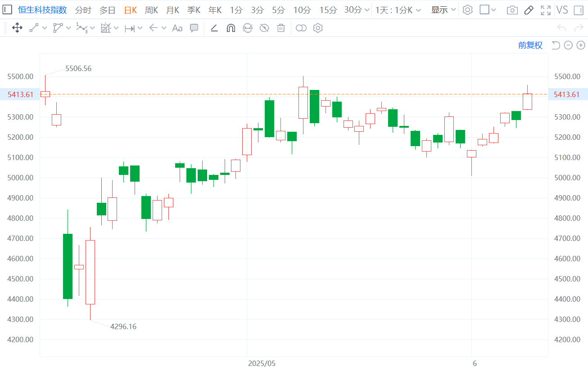Image resolution: width=588 pixels, height=375 pixels.
Task: Toggle the overlapping circles overlay icon
Action: click(x=301, y=28)
